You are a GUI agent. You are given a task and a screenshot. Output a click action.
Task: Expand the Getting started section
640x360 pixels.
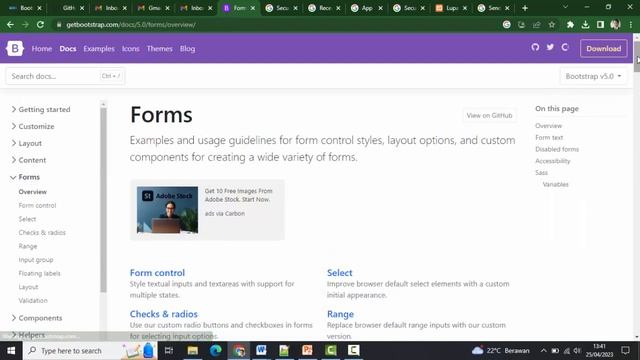click(40, 109)
